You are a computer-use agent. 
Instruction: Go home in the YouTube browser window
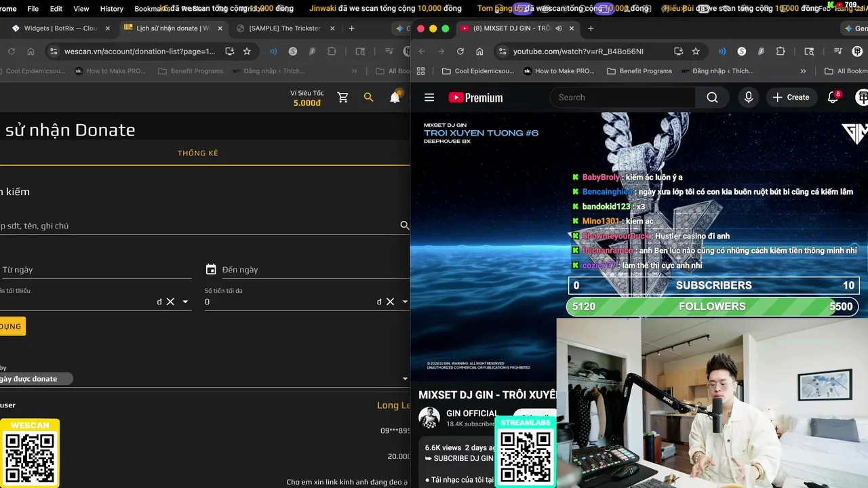point(479,52)
